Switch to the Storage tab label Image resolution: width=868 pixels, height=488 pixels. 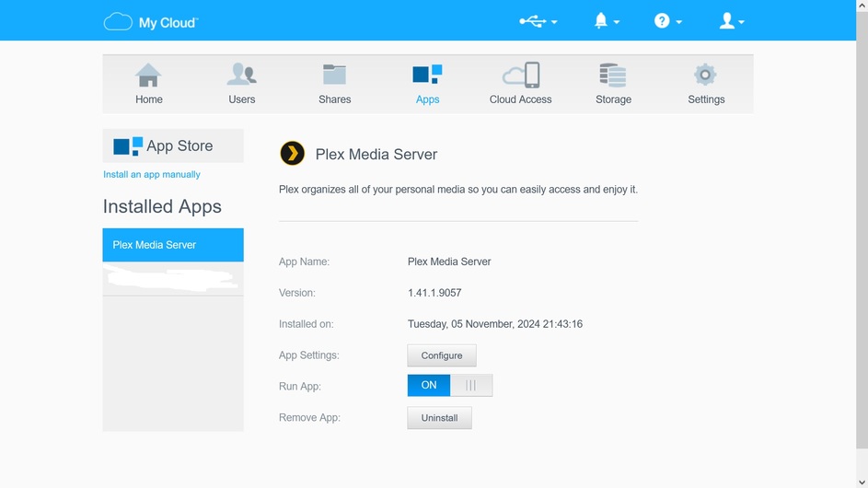point(613,99)
